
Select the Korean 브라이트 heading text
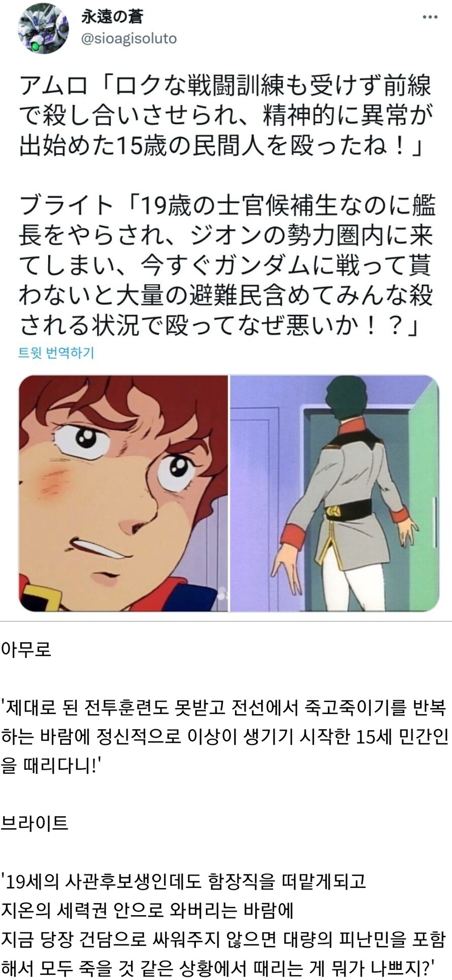[35, 823]
